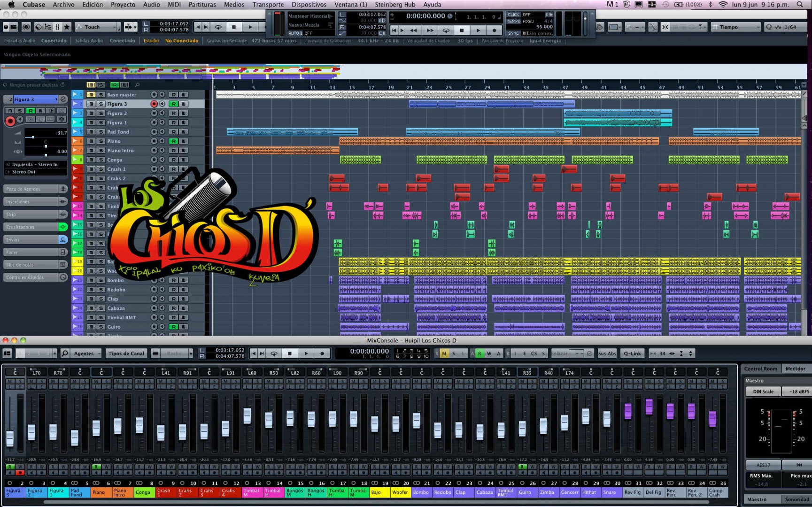Screen dimensions: 812x507
Task: Click the record-enable icon on Figura 3 track
Action: tap(154, 104)
